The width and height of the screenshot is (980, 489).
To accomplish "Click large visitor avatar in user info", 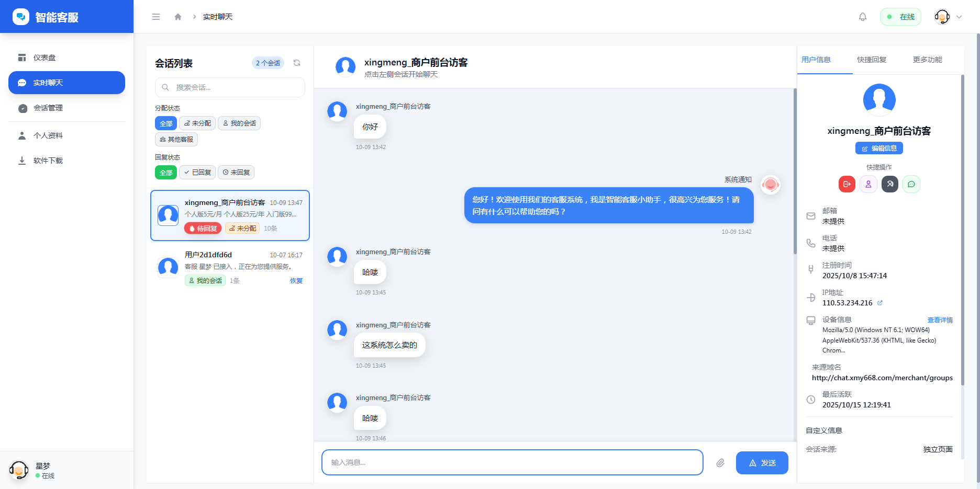I will pos(879,100).
